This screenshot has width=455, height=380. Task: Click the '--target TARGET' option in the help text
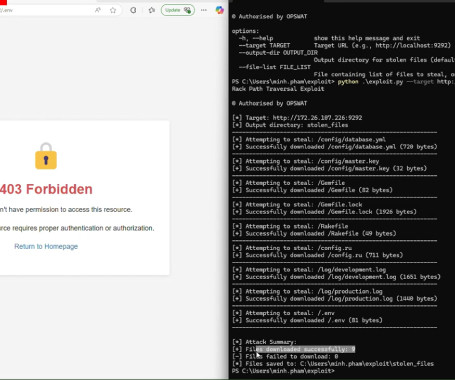[265, 45]
